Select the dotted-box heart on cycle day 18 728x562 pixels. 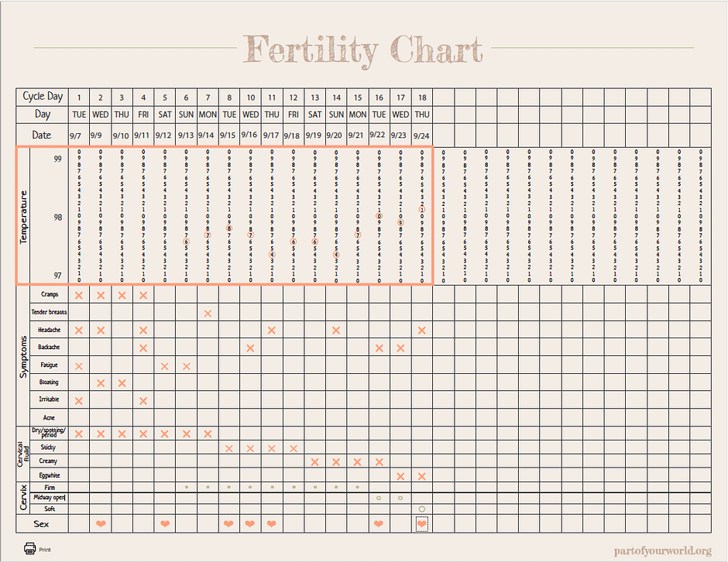(421, 524)
